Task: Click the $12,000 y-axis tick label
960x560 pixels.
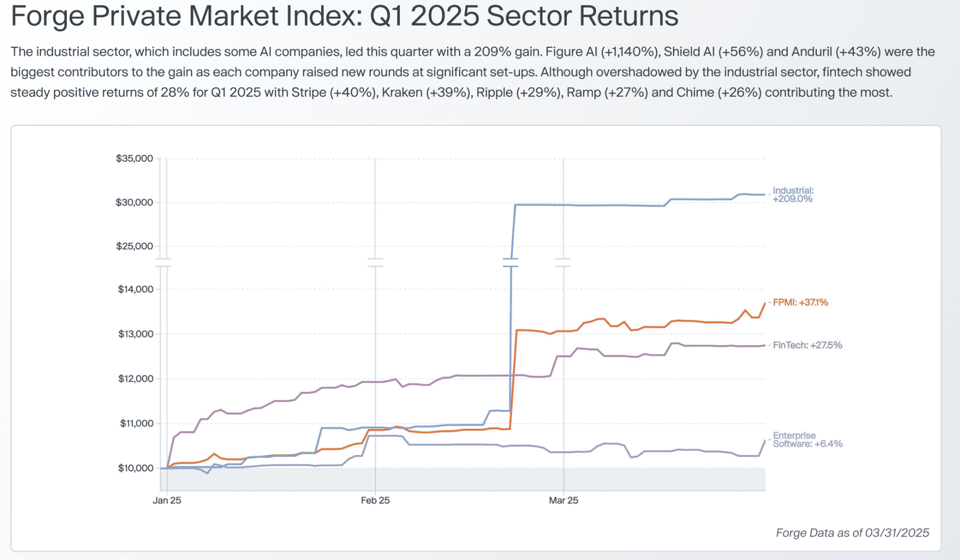Action: click(x=135, y=379)
